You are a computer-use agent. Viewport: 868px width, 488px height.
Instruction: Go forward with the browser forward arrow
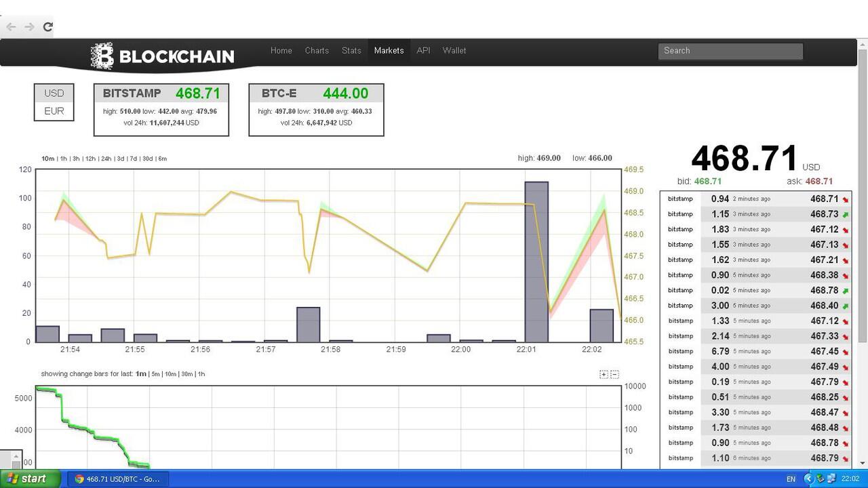coord(29,27)
